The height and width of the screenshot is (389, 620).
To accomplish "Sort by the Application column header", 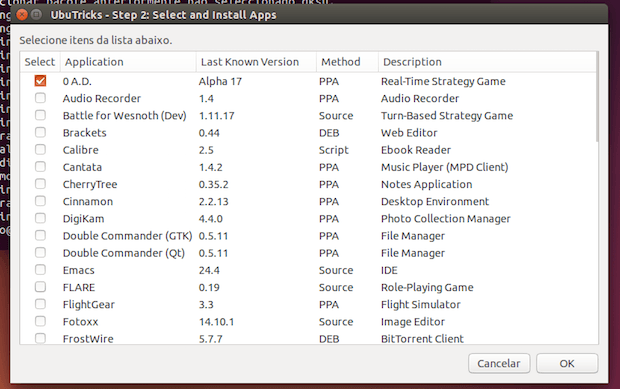I will [x=128, y=62].
